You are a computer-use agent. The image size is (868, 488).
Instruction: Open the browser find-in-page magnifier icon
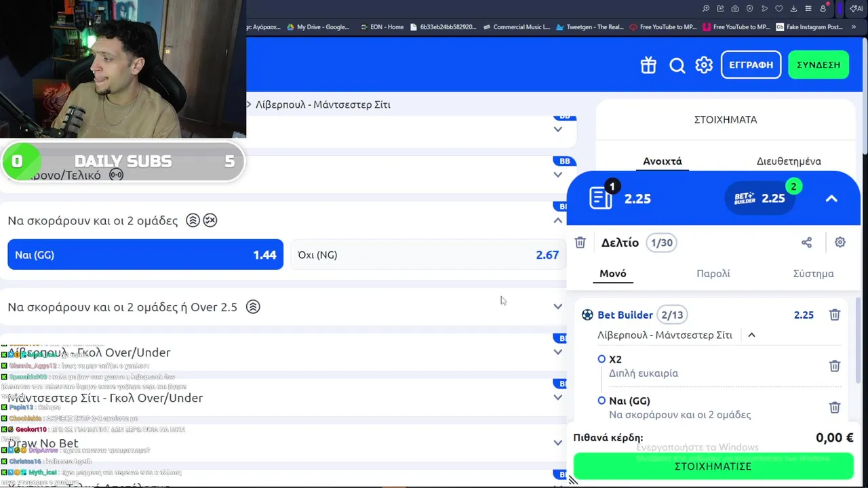click(x=706, y=9)
